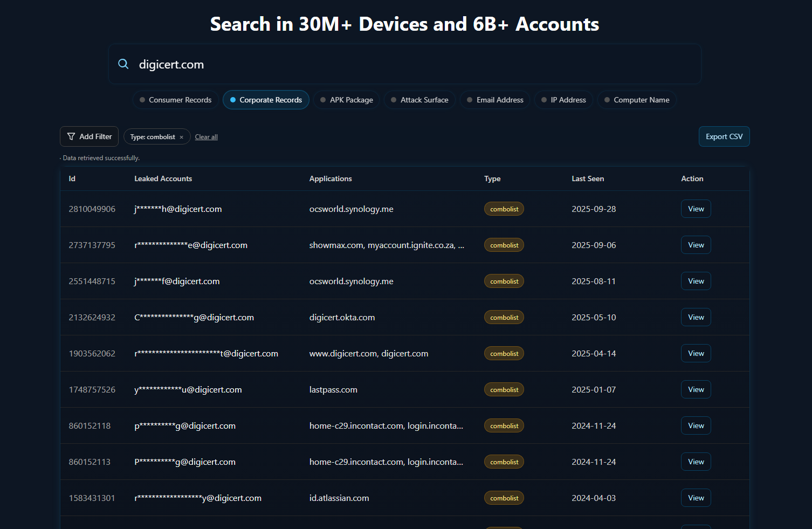This screenshot has width=812, height=529.
Task: View record 2810049906 details
Action: coord(696,209)
